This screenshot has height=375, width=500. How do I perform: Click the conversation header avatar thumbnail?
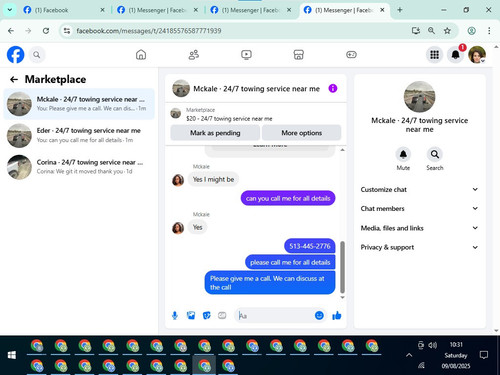click(x=181, y=88)
